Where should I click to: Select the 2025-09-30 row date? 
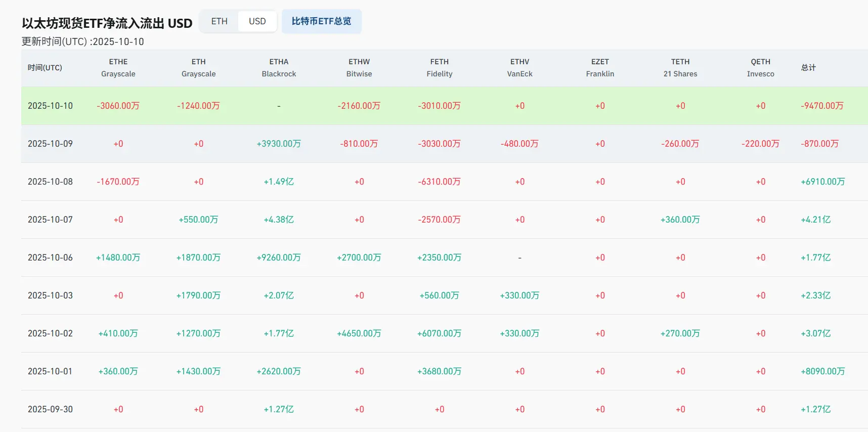click(50, 409)
